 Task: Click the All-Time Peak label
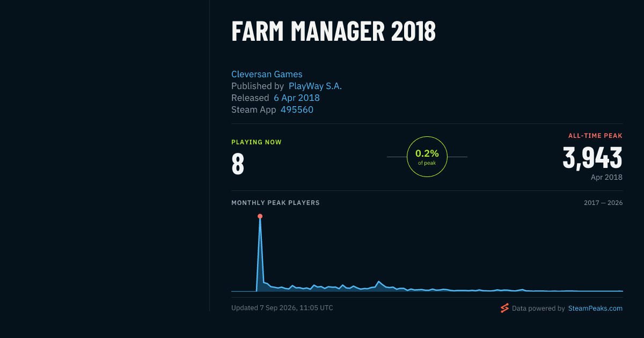click(595, 136)
